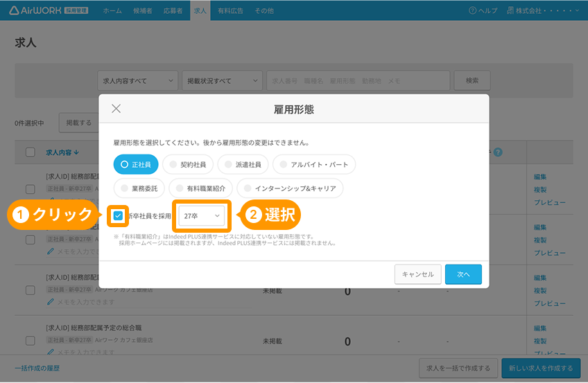Click the company building icon
Viewport: 588px width, 383px height.
510,10
